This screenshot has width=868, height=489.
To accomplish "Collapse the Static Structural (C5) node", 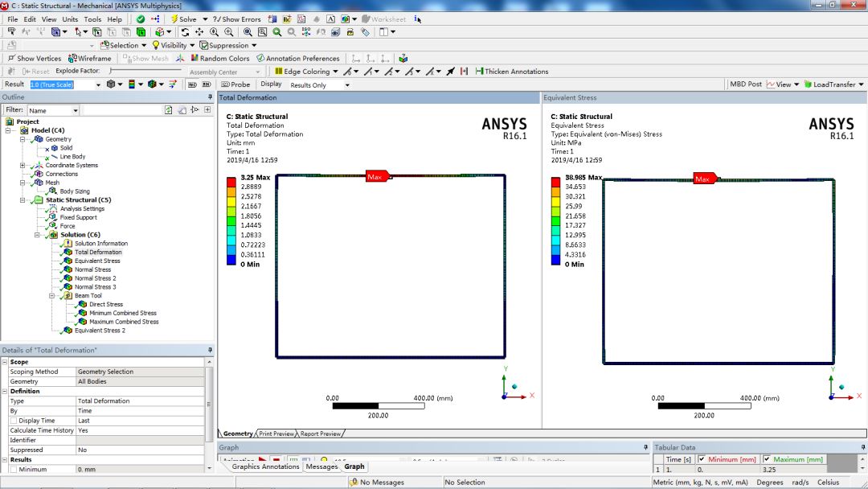I will pyautogui.click(x=23, y=200).
